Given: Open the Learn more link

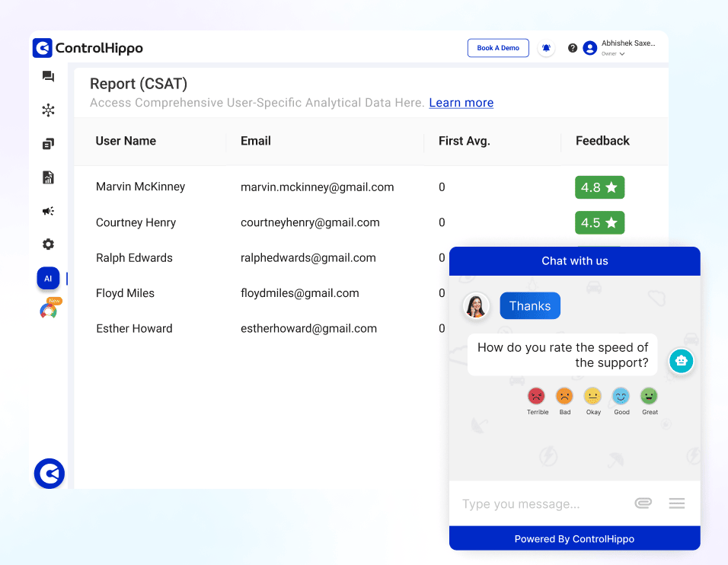Looking at the screenshot, I should point(461,102).
